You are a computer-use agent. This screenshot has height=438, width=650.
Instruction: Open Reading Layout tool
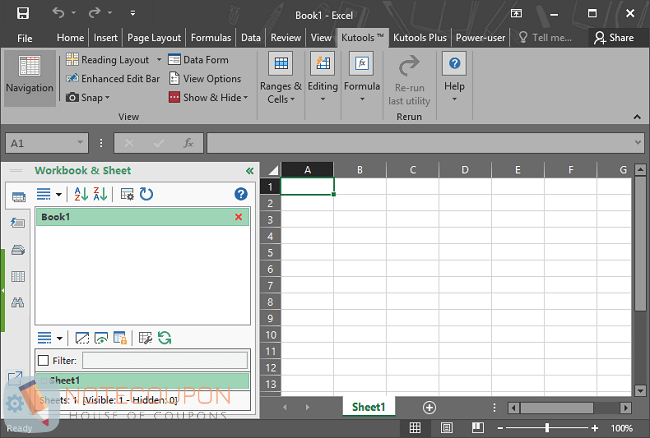pos(107,60)
